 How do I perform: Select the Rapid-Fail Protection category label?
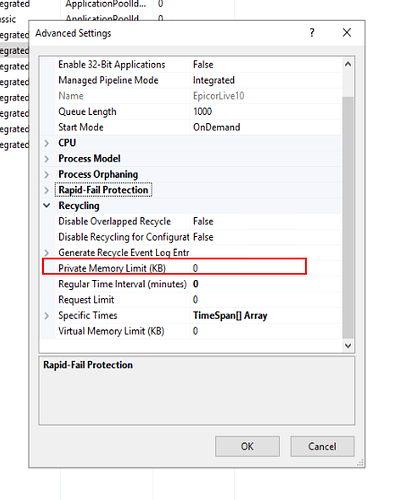pyautogui.click(x=103, y=190)
